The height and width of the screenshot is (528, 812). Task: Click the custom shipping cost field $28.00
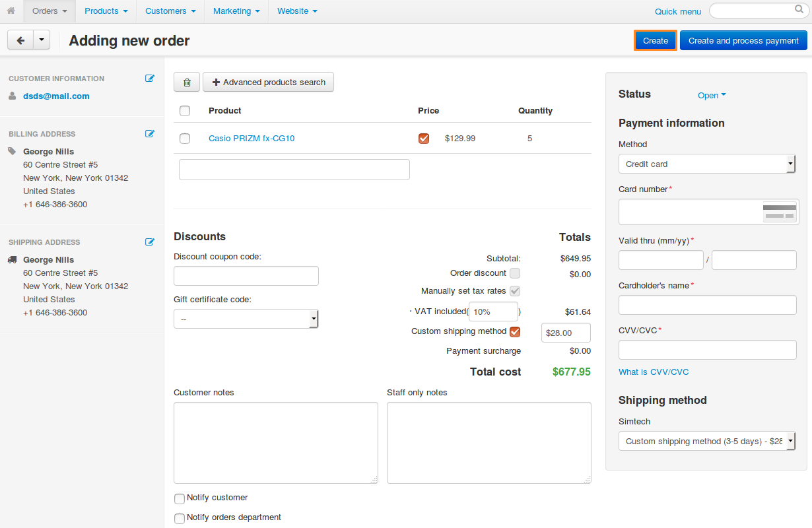566,333
